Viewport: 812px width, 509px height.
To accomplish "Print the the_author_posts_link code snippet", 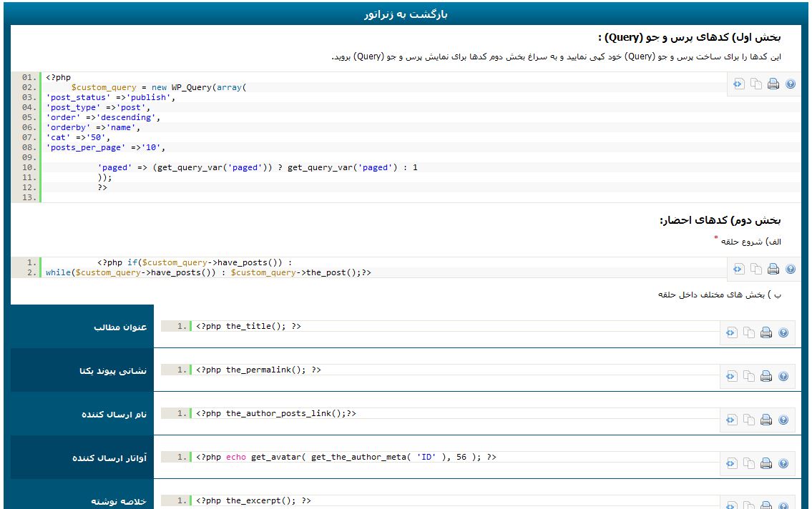I will (766, 420).
